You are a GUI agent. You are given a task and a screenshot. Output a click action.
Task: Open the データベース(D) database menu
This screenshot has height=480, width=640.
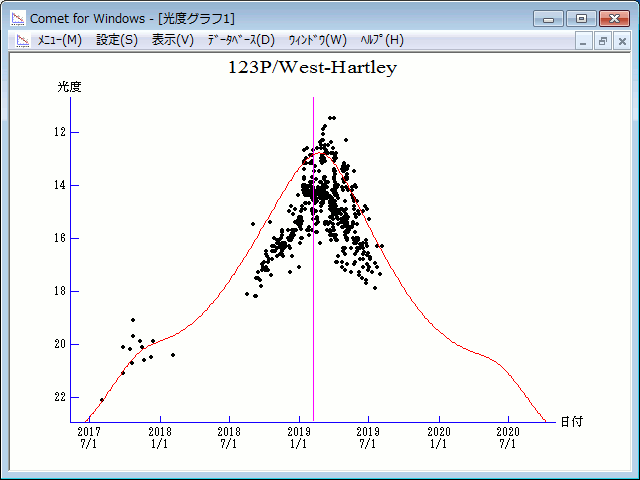pos(241,40)
